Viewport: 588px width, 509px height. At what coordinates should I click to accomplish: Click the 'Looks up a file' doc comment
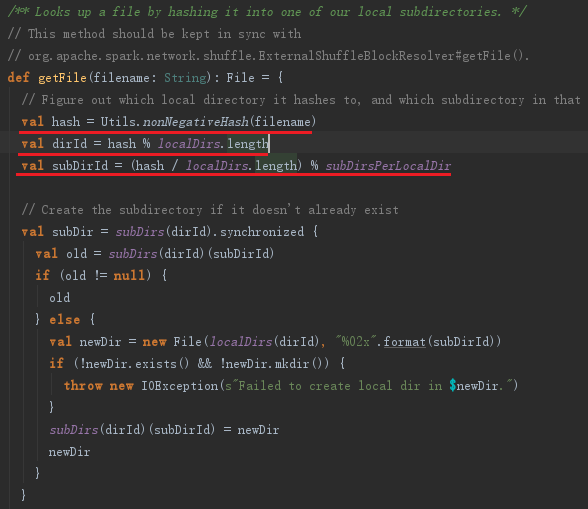tap(267, 12)
